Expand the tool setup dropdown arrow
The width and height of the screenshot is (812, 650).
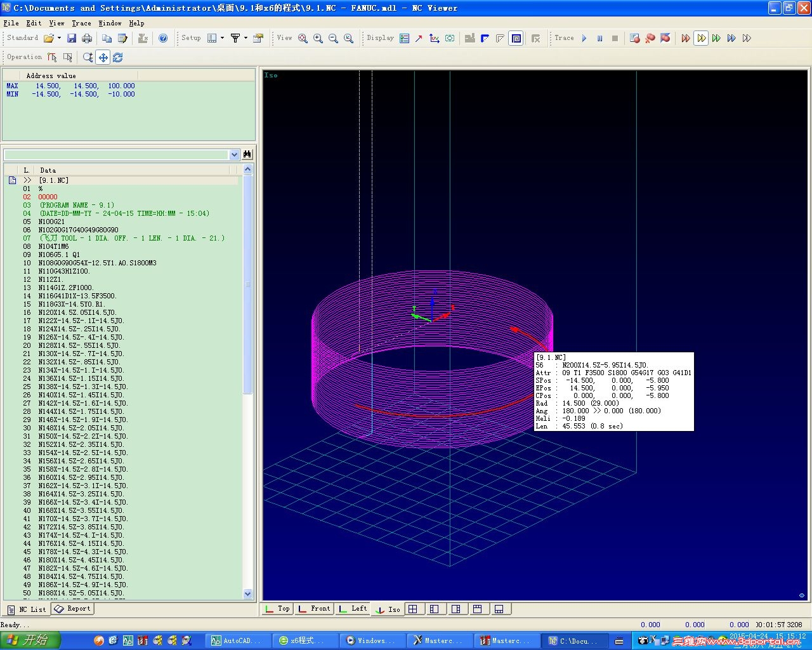click(246, 38)
